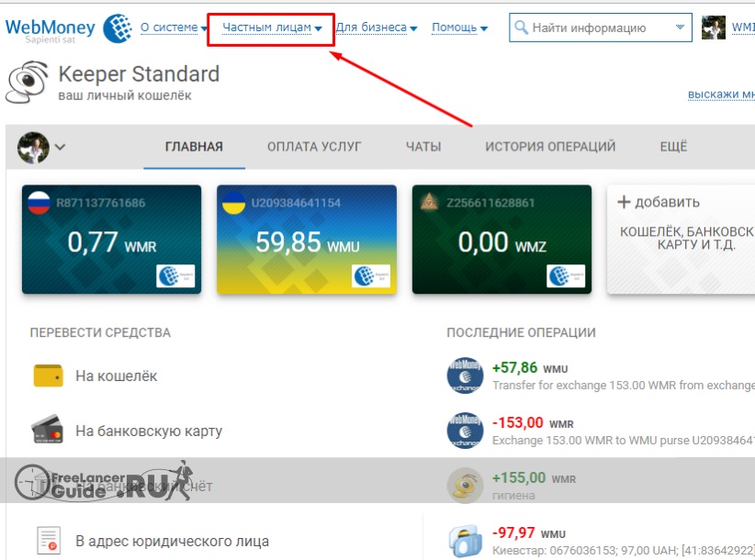Switch to the Оплата услуг tab
The height and width of the screenshot is (560, 755).
coord(314,147)
